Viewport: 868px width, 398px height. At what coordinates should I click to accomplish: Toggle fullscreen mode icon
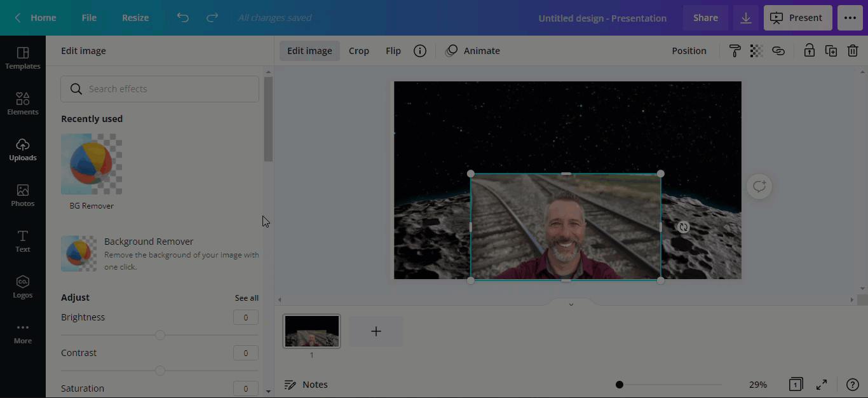(822, 385)
